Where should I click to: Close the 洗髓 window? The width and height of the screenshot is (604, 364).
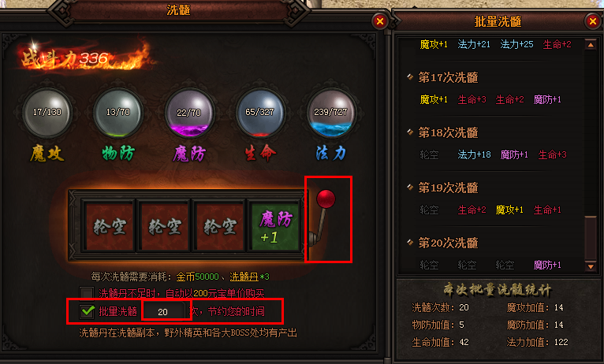[380, 21]
